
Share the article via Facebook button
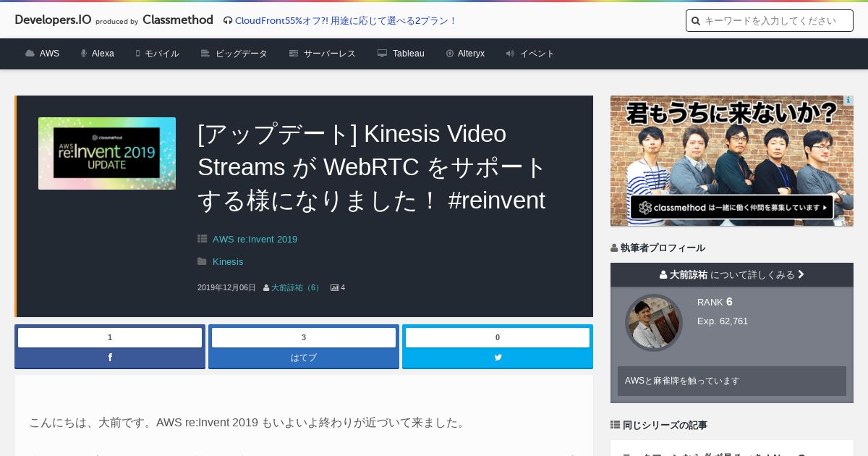tap(110, 358)
